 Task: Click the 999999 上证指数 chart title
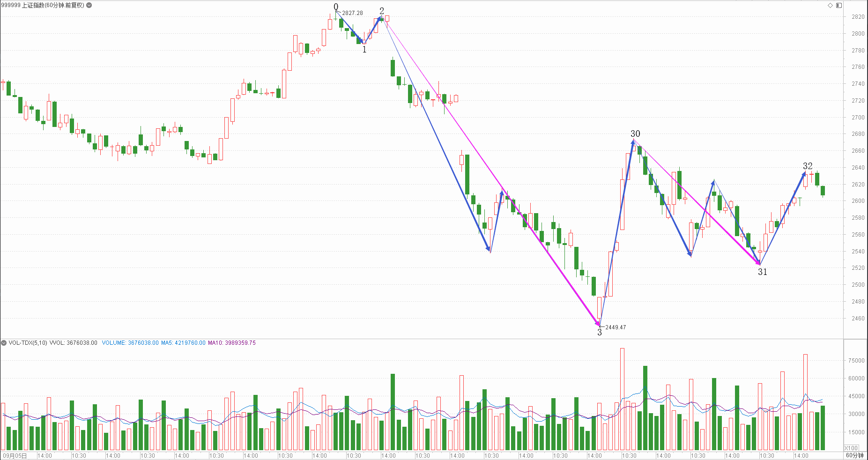tap(43, 5)
